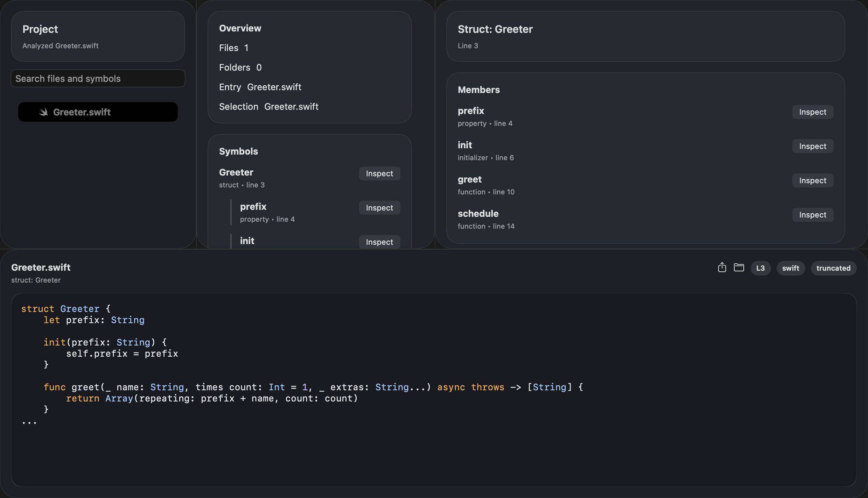Image resolution: width=868 pixels, height=498 pixels.
Task: Click the Swift bird icon on Greeter.swift
Action: click(43, 112)
